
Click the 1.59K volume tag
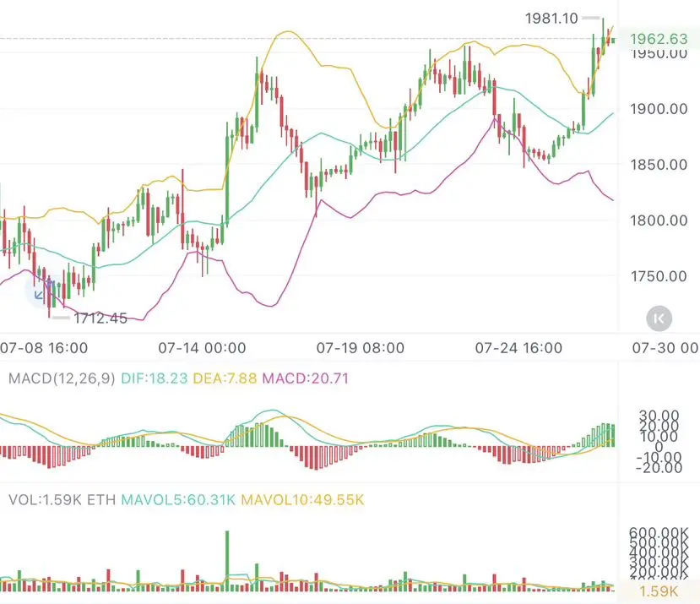pos(659,591)
